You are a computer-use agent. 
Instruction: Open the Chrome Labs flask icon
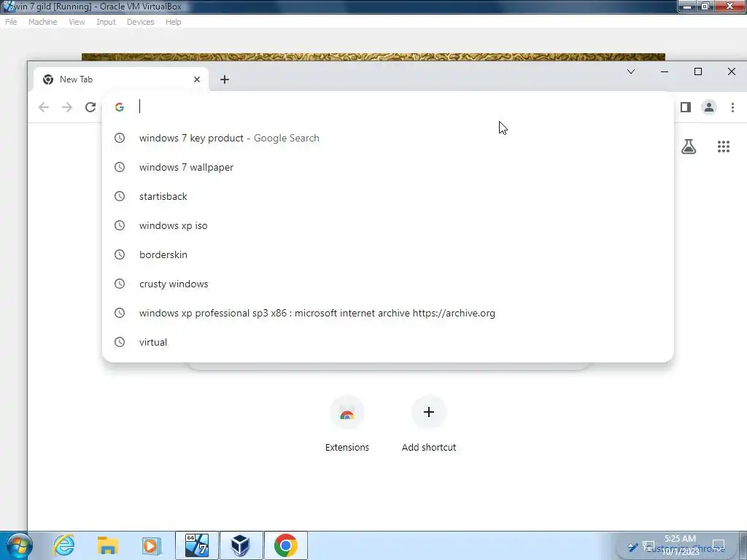point(689,147)
